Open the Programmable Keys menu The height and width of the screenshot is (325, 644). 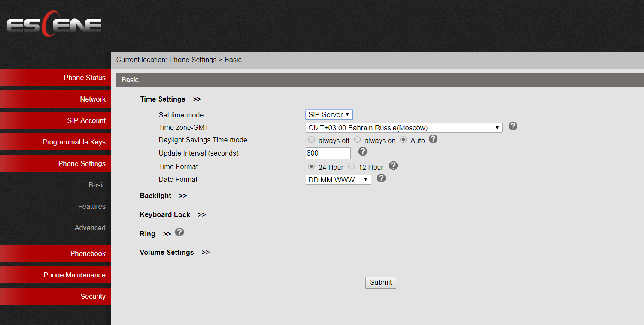(55, 142)
